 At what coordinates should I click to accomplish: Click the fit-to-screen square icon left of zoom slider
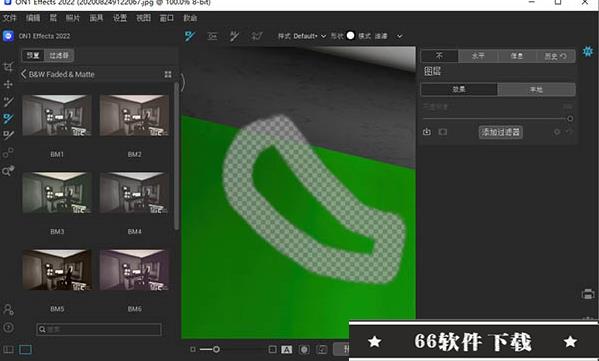[x=193, y=349]
